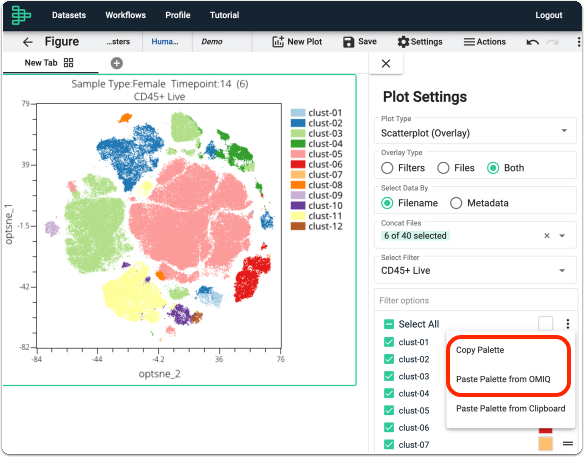Open the Workflows page

tap(126, 15)
